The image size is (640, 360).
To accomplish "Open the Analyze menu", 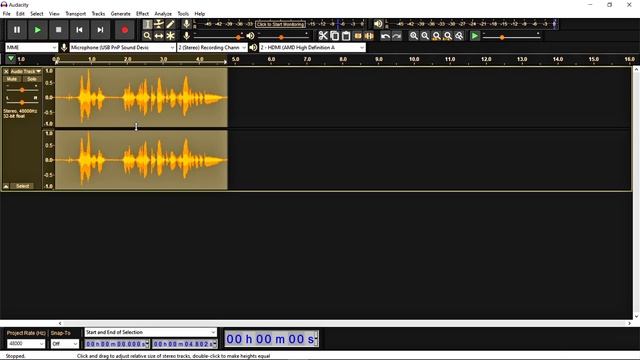I will pos(163,13).
